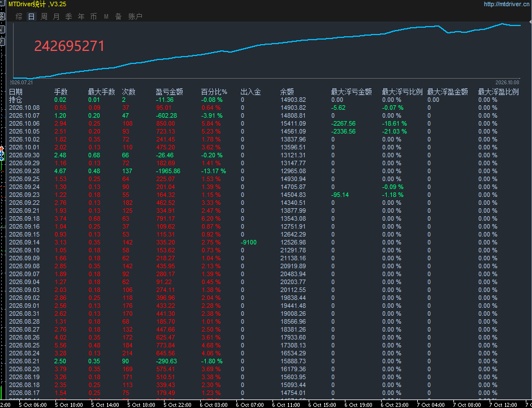Image resolution: width=532 pixels, height=408 pixels.
Task: Open the 周 weekly tab
Action: click(44, 16)
